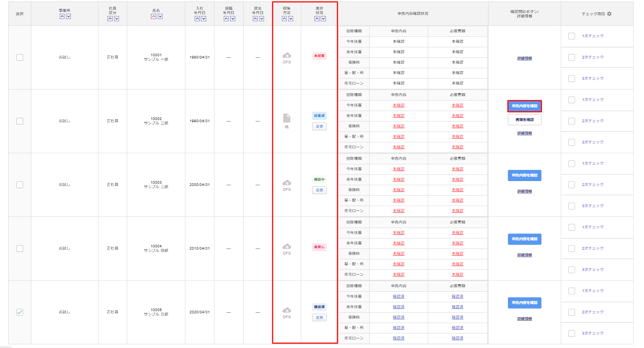
Task: Click OFS cloud icon for サンプル 三郎
Action: (x=287, y=183)
